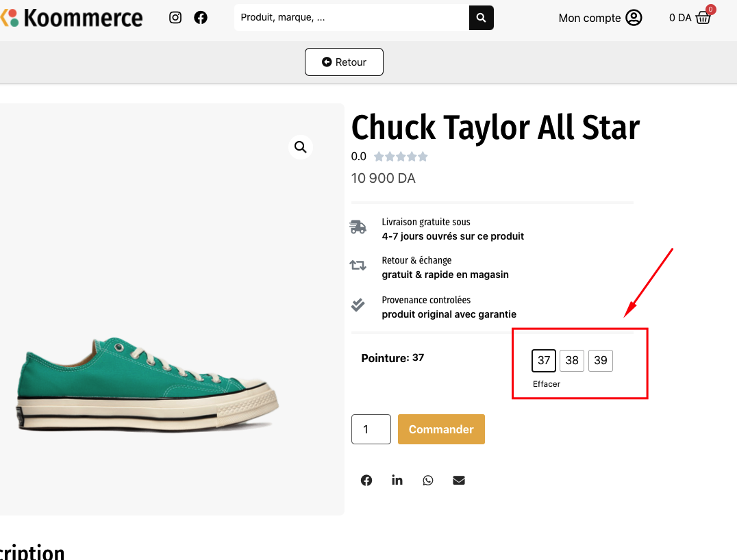Image resolution: width=737 pixels, height=560 pixels.
Task: Rate product using the star rating
Action: (x=401, y=157)
